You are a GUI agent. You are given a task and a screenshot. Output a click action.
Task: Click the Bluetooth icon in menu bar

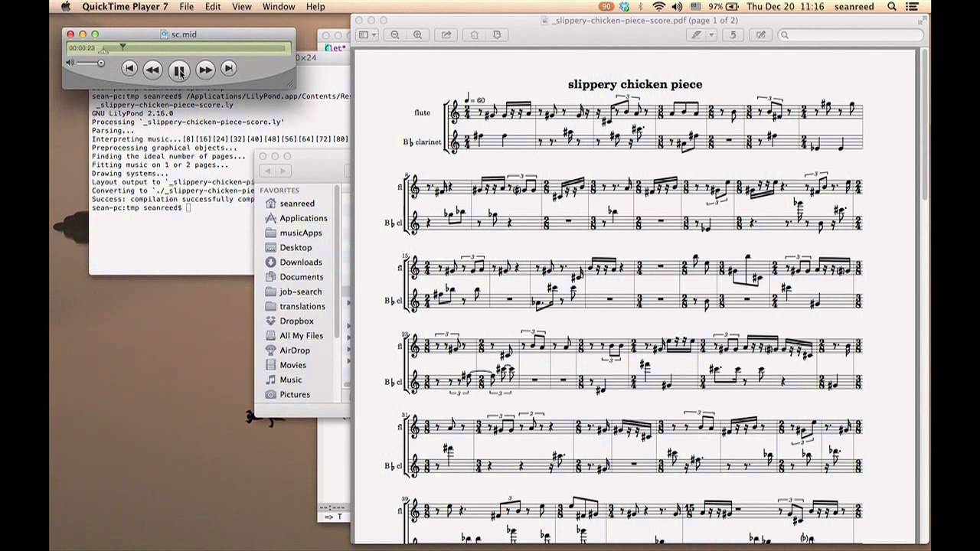pos(641,6)
